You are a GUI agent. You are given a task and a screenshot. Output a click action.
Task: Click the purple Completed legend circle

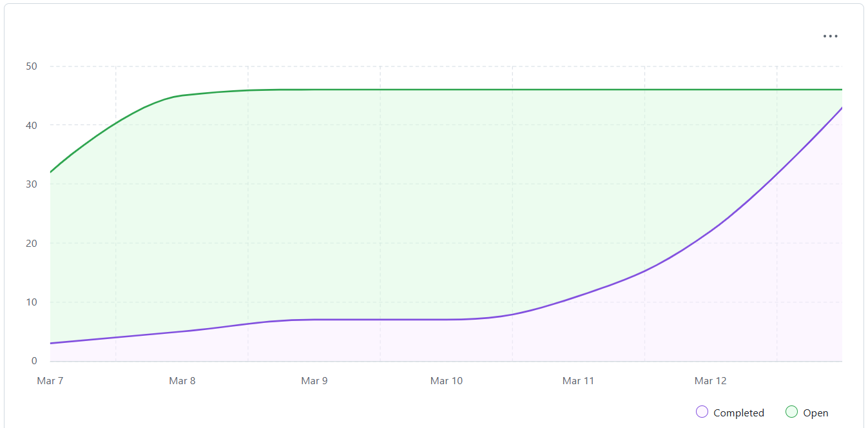702,412
